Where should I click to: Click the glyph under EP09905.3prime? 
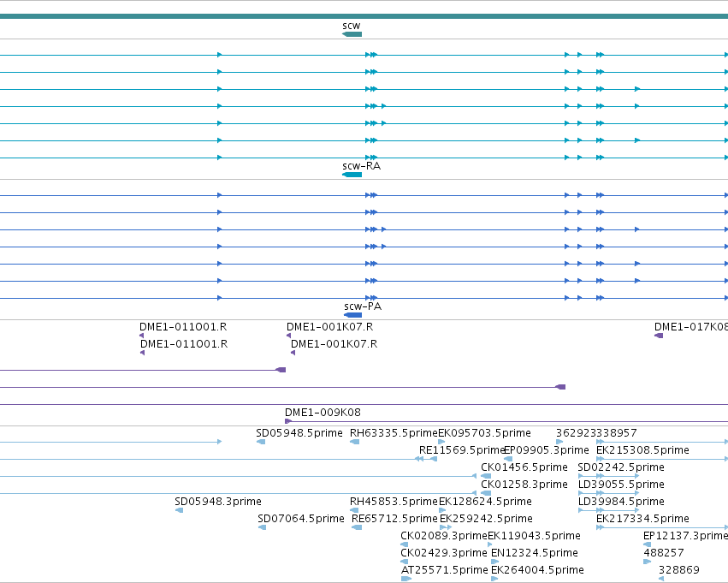coord(508,459)
